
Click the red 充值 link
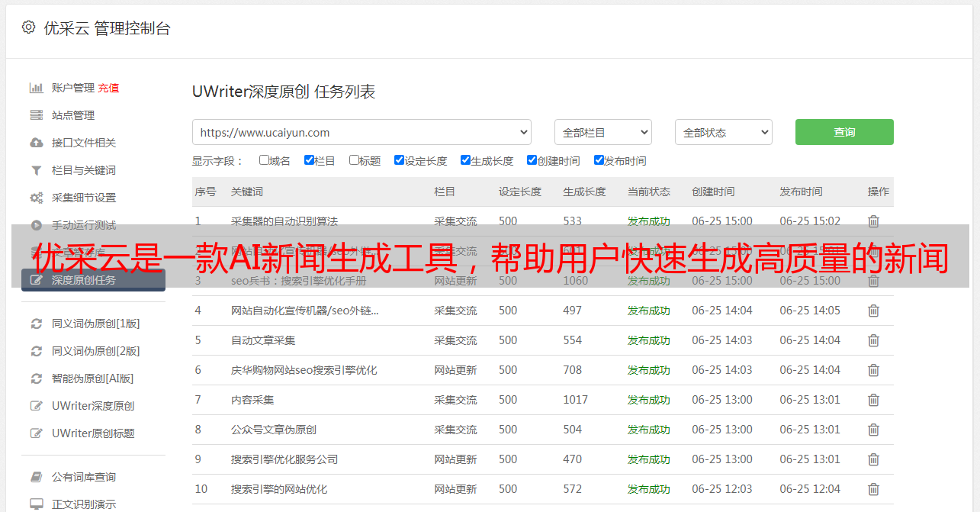click(108, 88)
